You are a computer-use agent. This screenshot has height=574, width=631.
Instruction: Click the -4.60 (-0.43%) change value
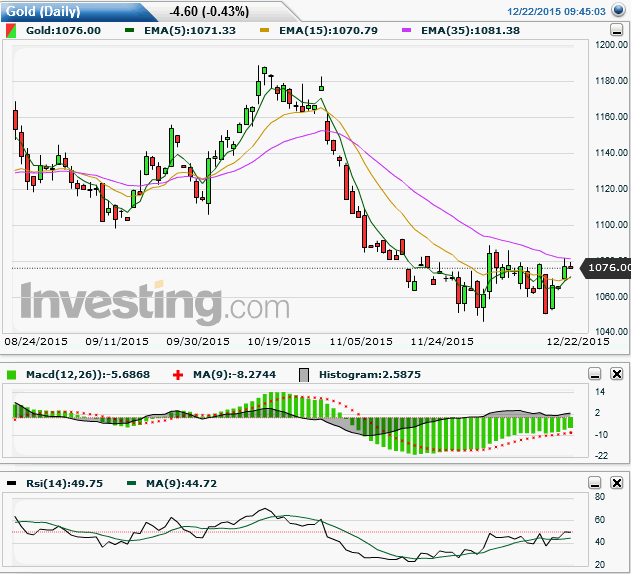(209, 12)
